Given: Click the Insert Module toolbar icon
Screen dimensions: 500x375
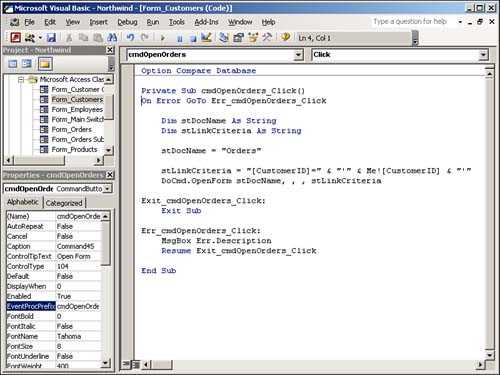Looking at the screenshot, I should coord(30,38).
